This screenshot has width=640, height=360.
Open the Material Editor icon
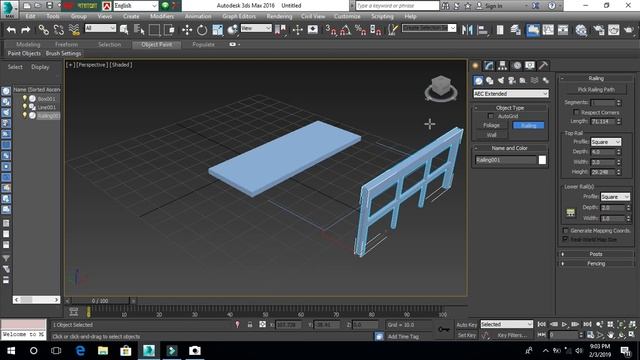pos(581,29)
